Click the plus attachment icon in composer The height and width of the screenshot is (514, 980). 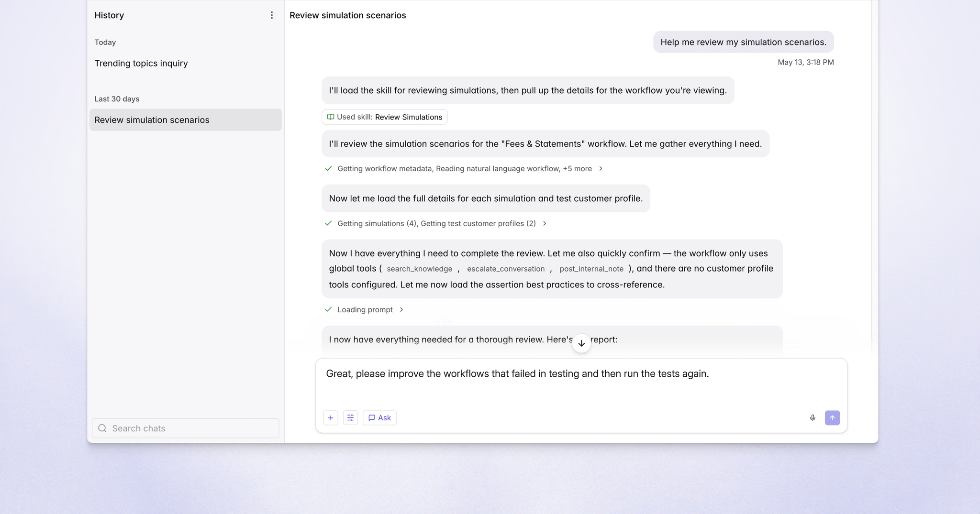tap(331, 418)
